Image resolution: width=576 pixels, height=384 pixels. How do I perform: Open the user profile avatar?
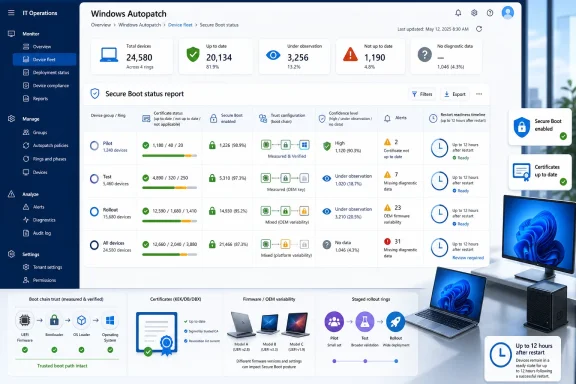(x=508, y=12)
